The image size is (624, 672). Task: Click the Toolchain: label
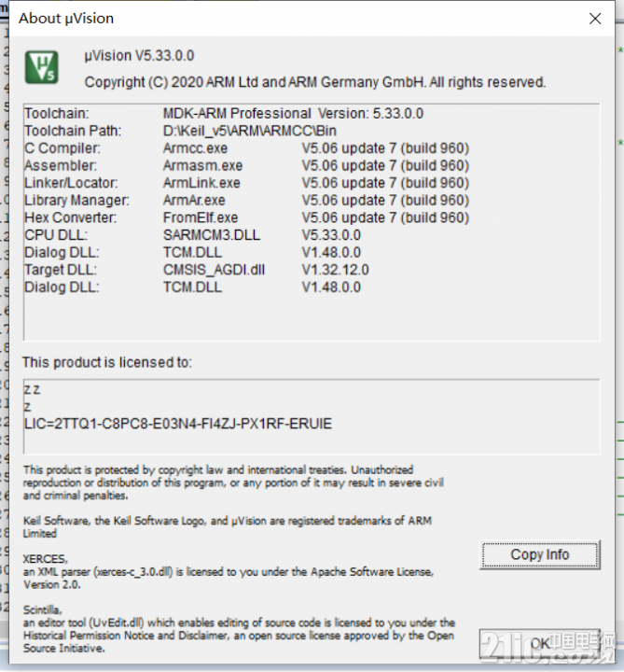pos(57,114)
